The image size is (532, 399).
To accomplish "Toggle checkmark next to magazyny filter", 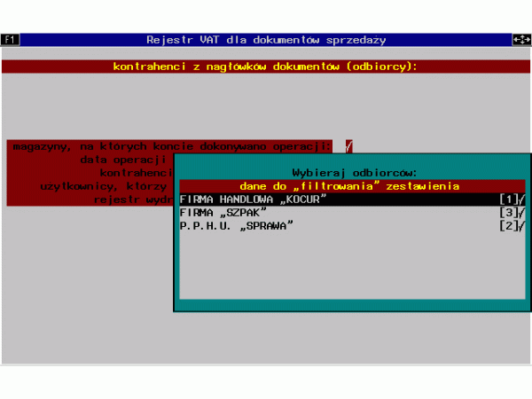I will [x=348, y=146].
